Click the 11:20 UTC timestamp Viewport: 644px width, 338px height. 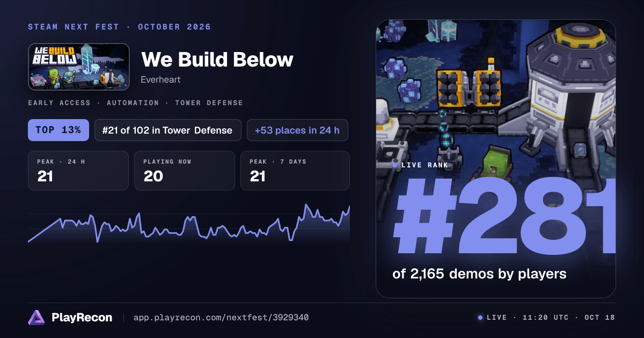tap(546, 318)
